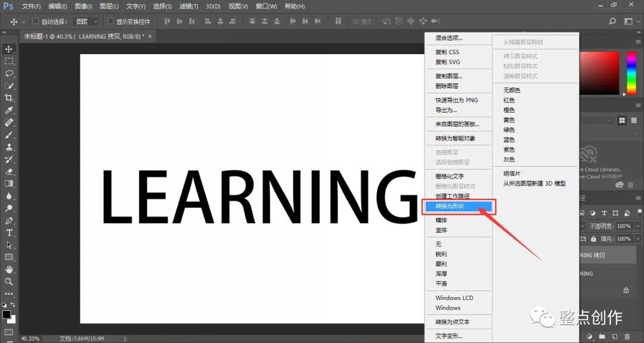
Task: Open the 不透明度 opacity dropdown arrow
Action: coord(638,226)
